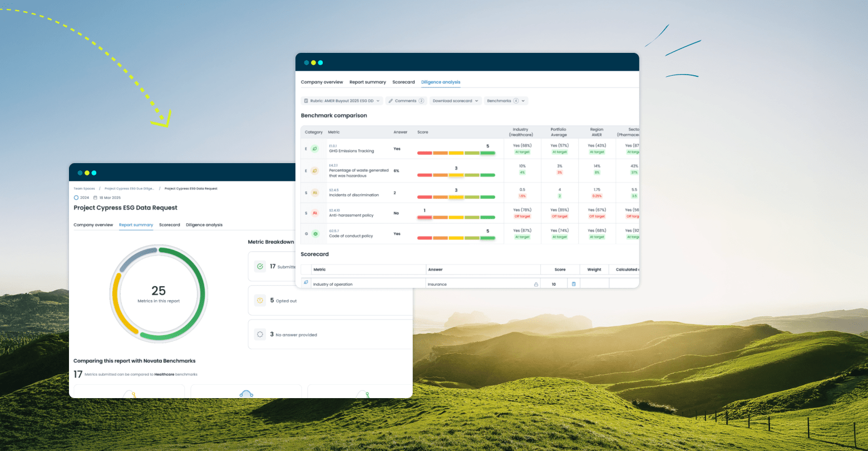Screen dimensions: 868x451
Task: Open the Rubric: AMER Buyout 2025 ESG DD dropdown
Action: pos(342,101)
